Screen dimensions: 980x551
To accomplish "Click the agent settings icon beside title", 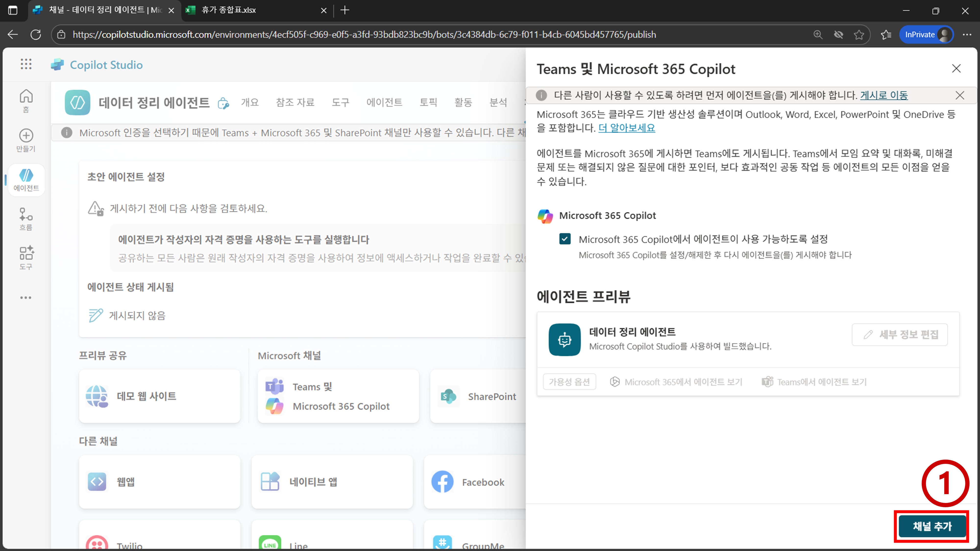I will coord(223,103).
